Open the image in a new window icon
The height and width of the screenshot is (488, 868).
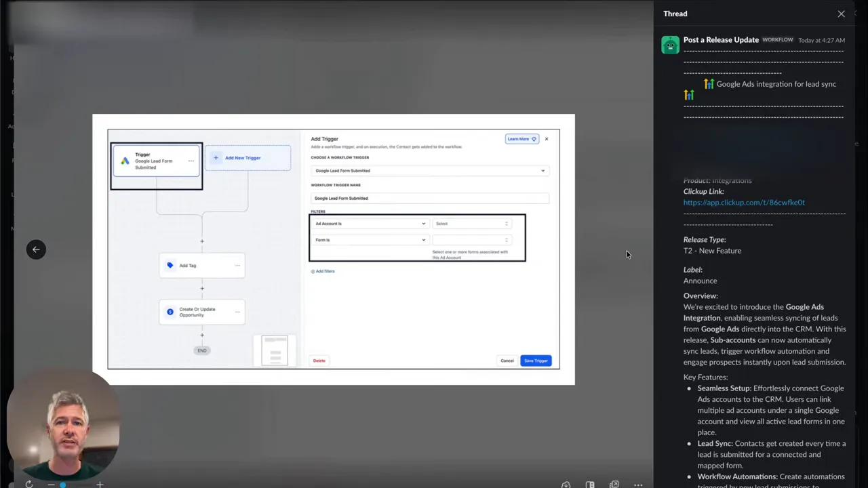pyautogui.click(x=614, y=485)
